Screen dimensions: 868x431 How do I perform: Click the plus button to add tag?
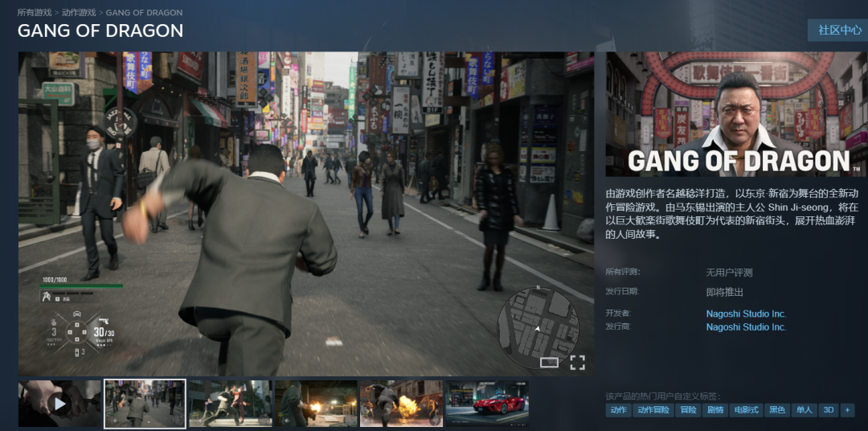847,410
